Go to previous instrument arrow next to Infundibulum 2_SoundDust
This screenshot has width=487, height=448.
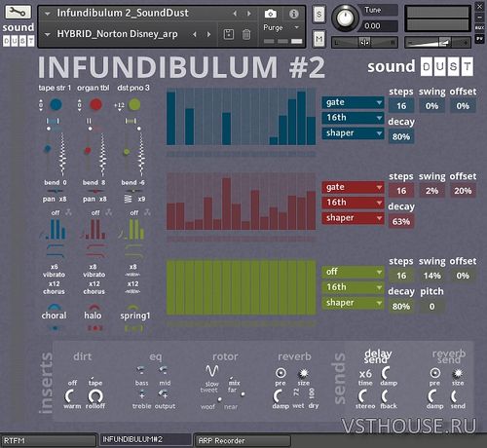tap(235, 14)
